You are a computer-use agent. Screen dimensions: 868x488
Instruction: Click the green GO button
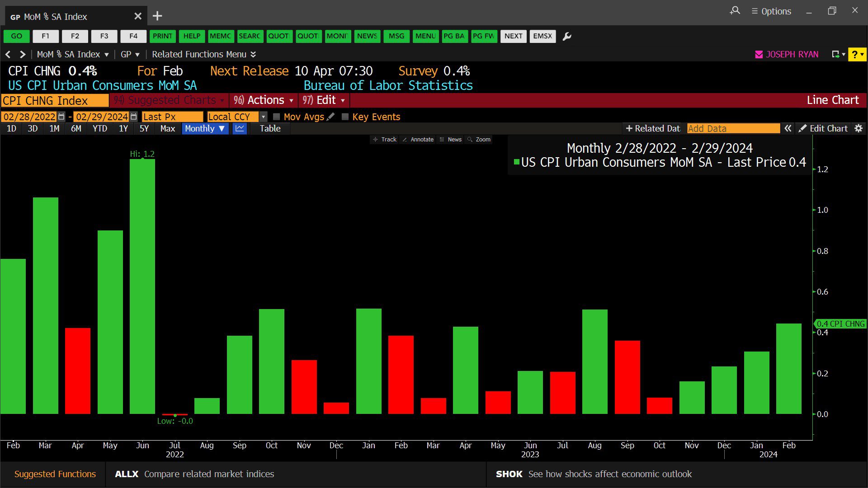(x=17, y=36)
